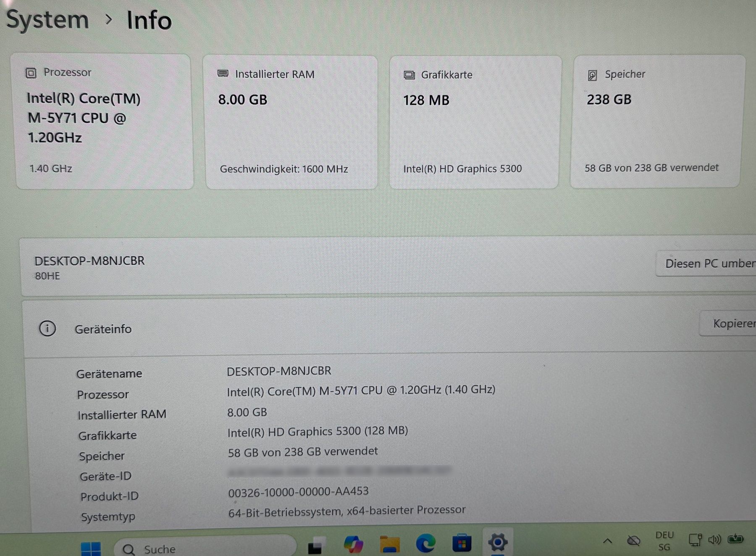Click 8.00 GB in the Installierter RAM row
The image size is (756, 556).
coord(247,412)
